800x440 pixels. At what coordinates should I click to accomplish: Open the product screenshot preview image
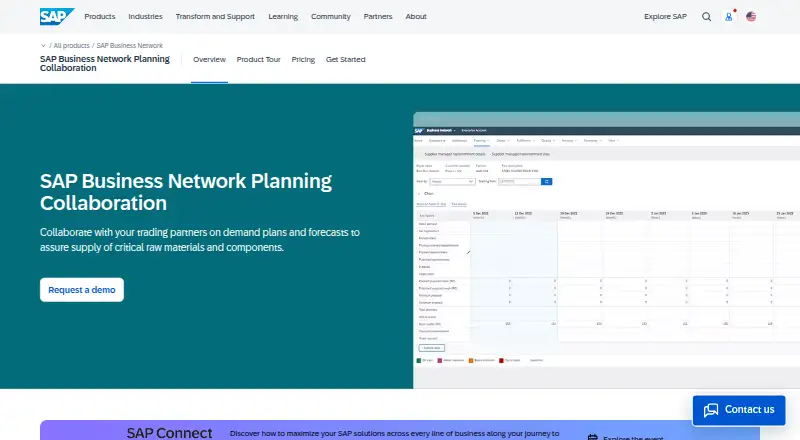coord(606,250)
